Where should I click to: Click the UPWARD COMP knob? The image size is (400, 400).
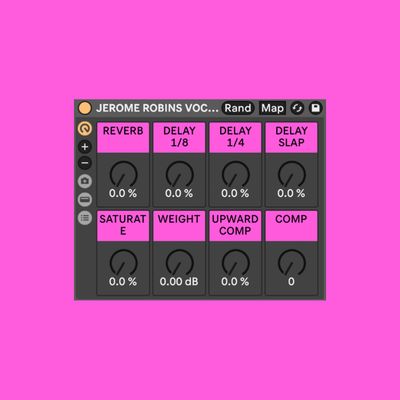click(235, 263)
